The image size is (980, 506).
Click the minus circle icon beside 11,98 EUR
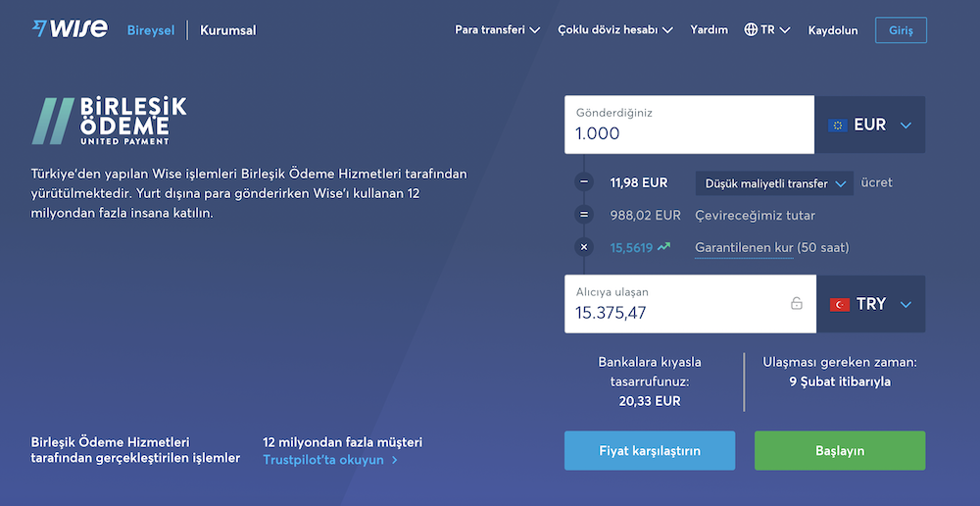coord(584,182)
